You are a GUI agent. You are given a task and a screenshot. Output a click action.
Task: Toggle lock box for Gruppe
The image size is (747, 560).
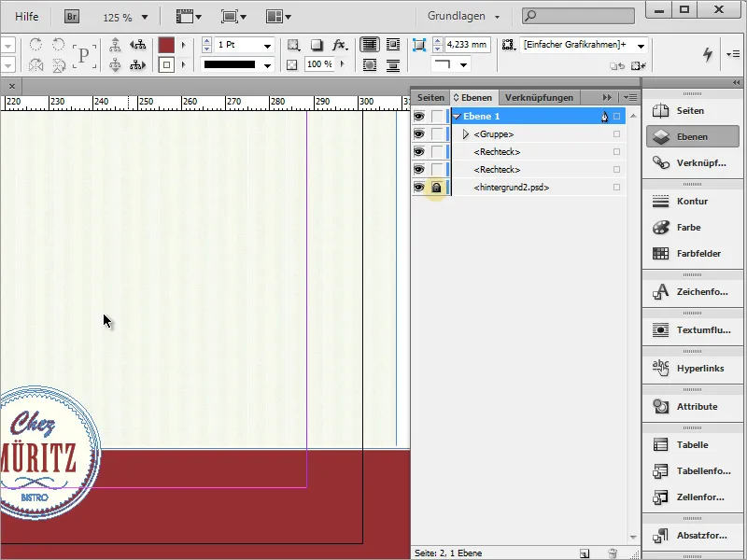437,133
